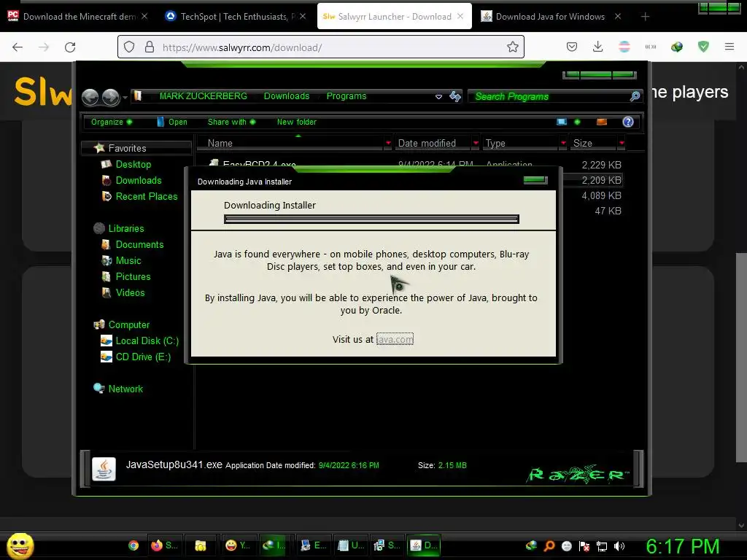747x560 pixels.
Task: Change the view with the views icon
Action: point(562,122)
